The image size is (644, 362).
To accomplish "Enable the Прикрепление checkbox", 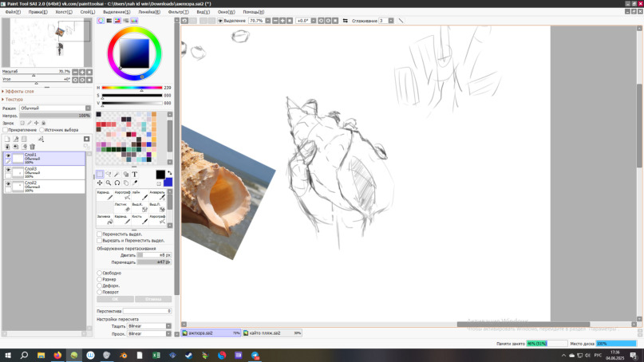I will click(6, 130).
